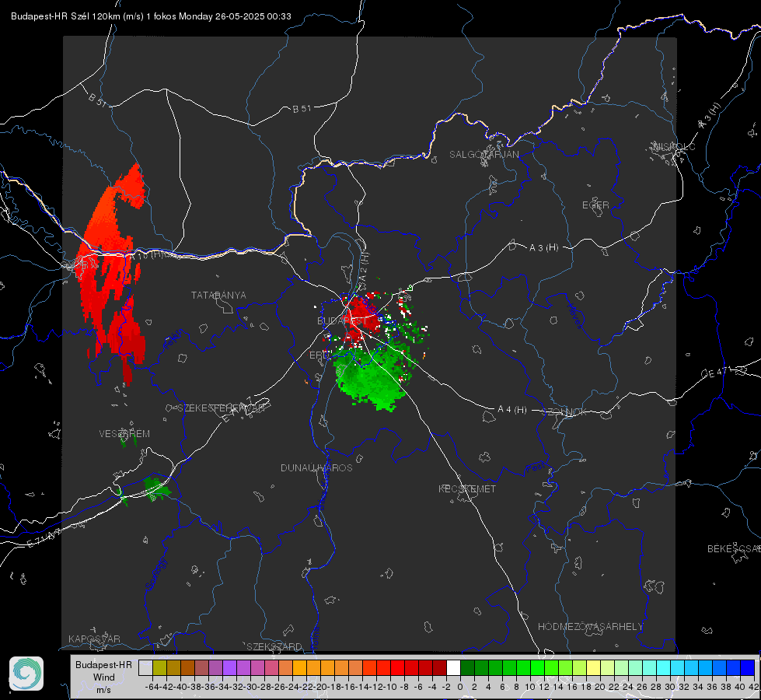Image resolution: width=761 pixels, height=700 pixels.
Task: Click the radar title text with date and time
Action: tap(151, 16)
